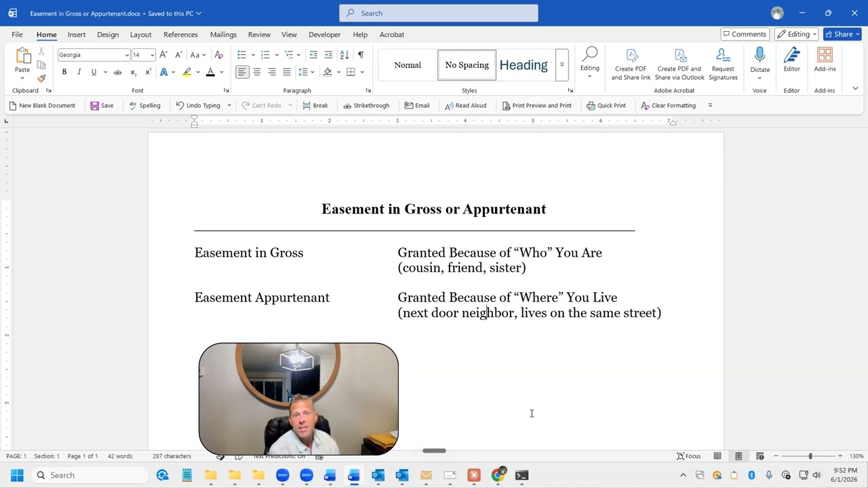Decrease the paragraph indent

click(x=313, y=54)
